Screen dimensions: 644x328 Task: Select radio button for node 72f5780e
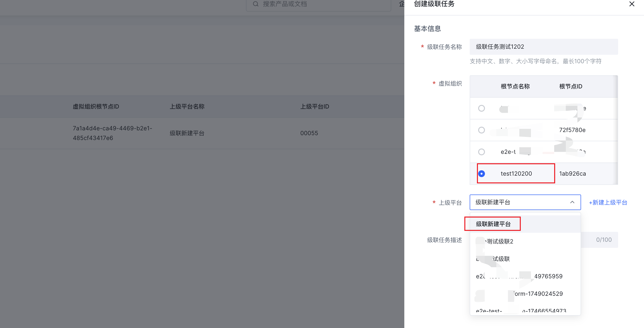coord(482,130)
